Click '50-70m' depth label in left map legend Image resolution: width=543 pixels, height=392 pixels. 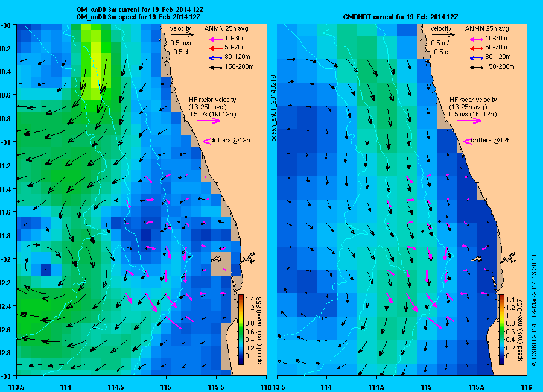[235, 48]
